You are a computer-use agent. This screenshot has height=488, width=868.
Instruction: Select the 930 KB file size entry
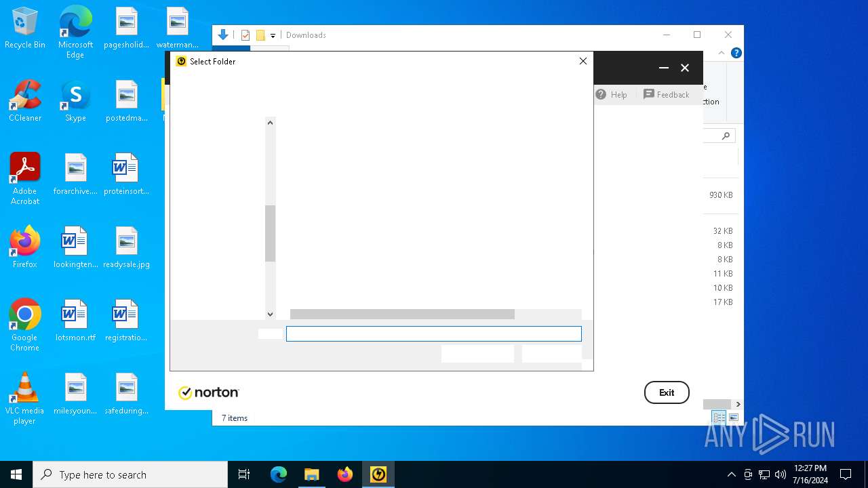(x=721, y=195)
